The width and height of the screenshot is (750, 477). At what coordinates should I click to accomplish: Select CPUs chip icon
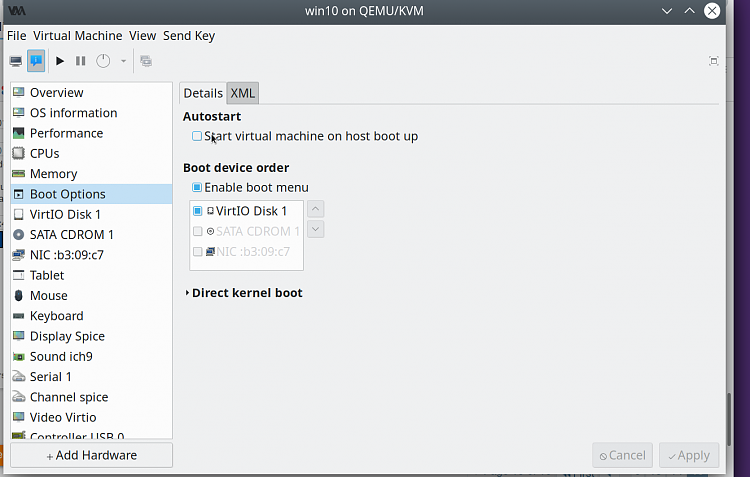19,153
